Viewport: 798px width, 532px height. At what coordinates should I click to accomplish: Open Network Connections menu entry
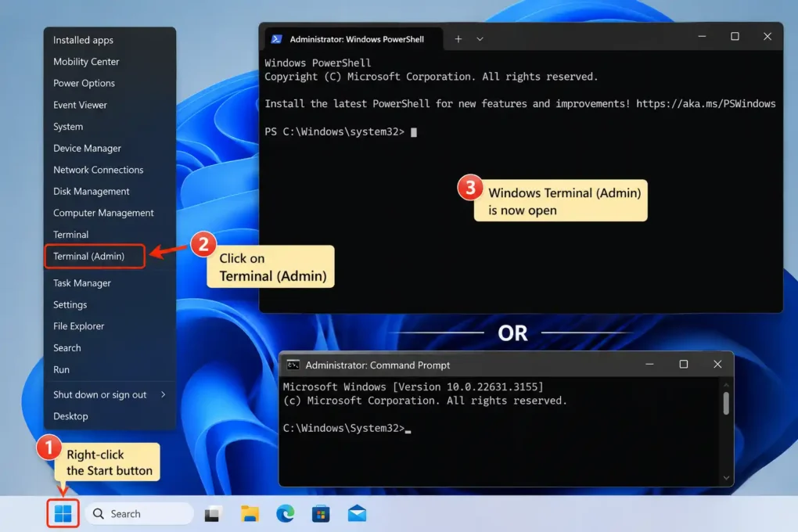pos(110,170)
